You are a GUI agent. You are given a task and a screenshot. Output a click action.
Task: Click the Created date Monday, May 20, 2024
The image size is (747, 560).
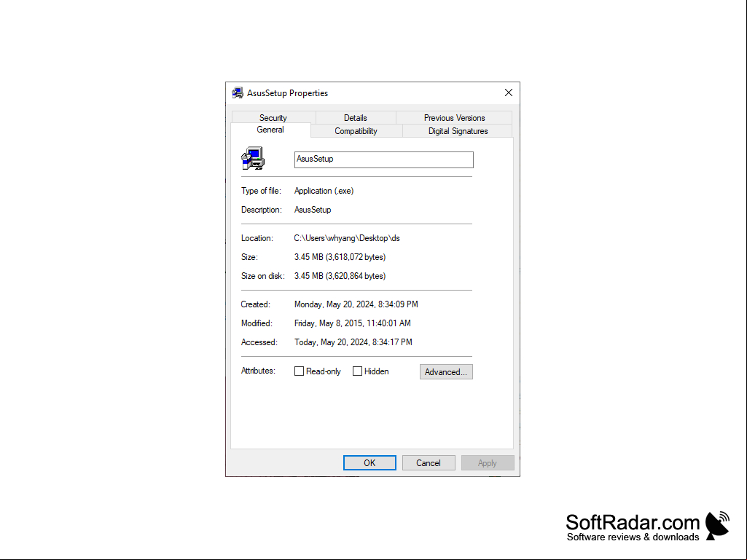[356, 304]
